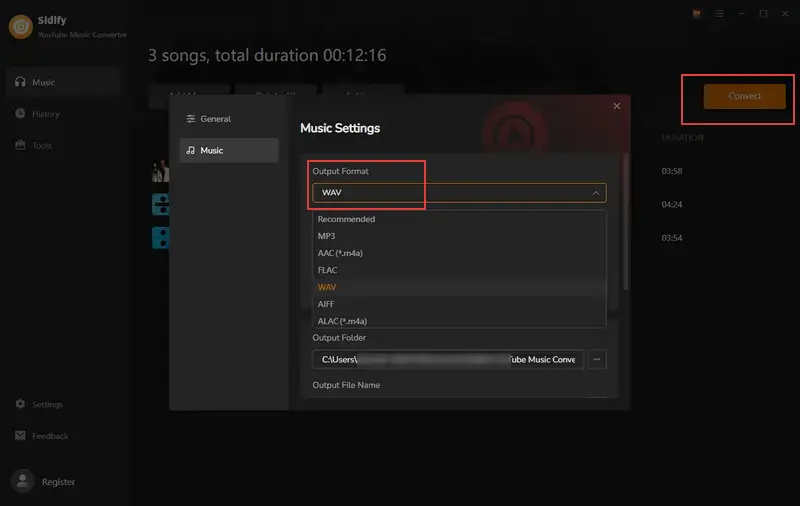Collapse dropdown using the chevron arrow
This screenshot has height=506, width=800.
click(595, 193)
